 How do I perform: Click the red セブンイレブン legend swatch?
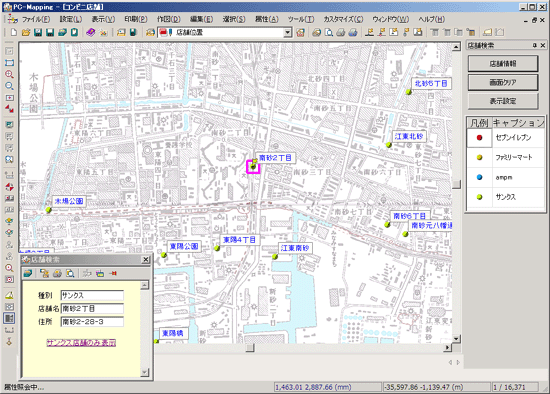point(479,138)
